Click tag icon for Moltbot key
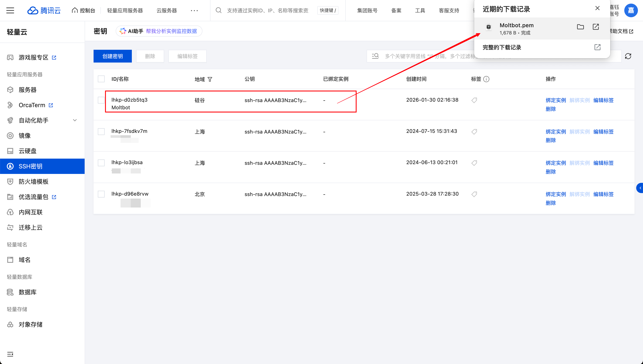 point(474,100)
